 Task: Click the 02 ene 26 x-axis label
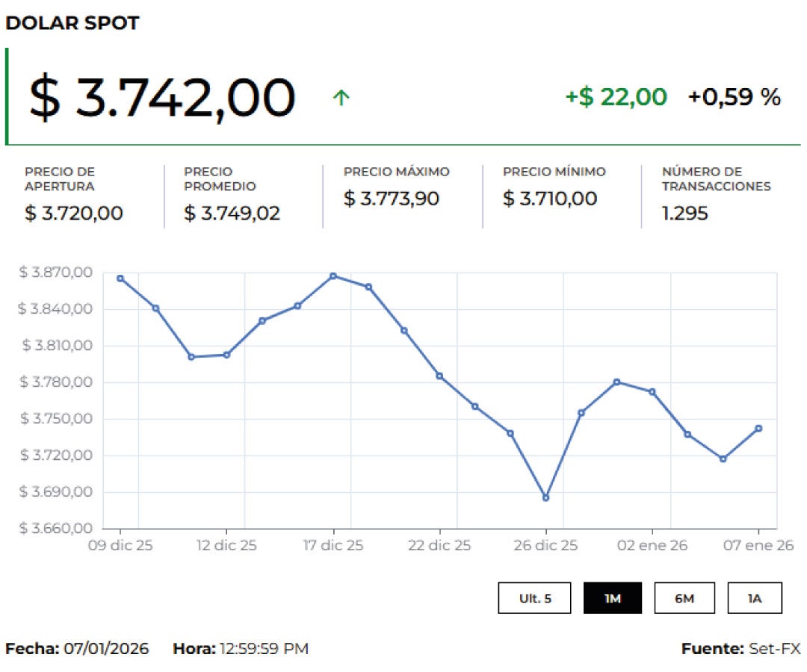click(652, 546)
